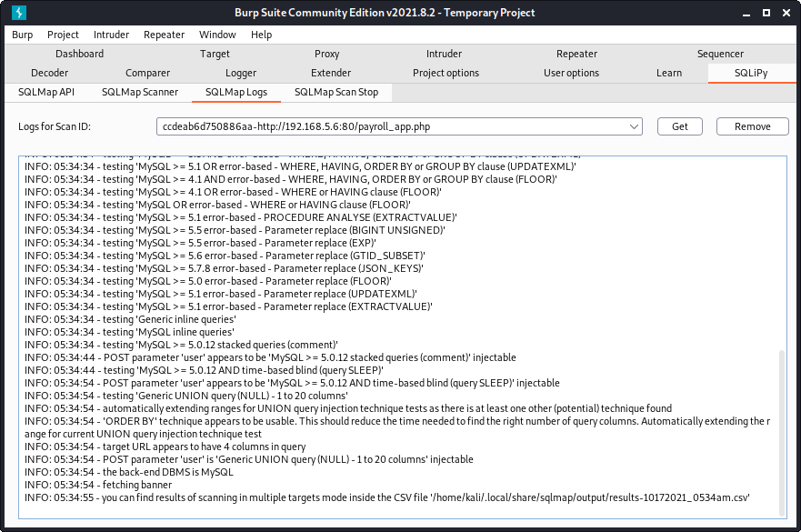Click 'the back-end DBMS is MySQL' log line
801x532 pixels.
(129, 472)
